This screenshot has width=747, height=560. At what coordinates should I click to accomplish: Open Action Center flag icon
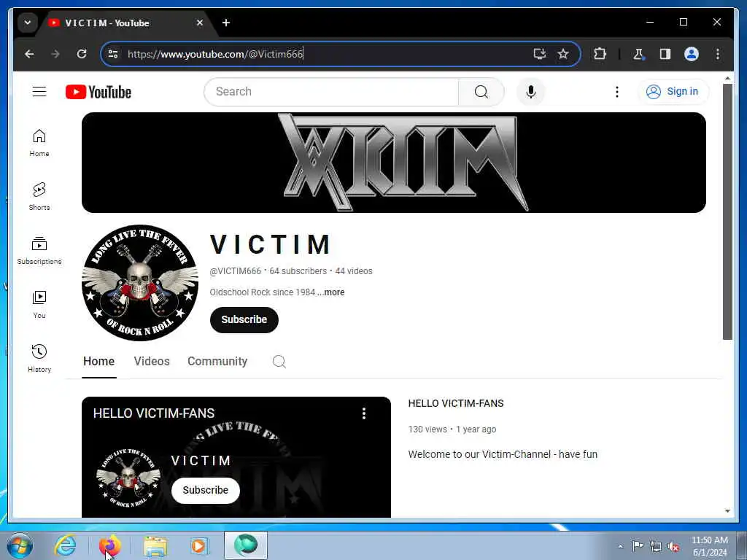pyautogui.click(x=638, y=545)
